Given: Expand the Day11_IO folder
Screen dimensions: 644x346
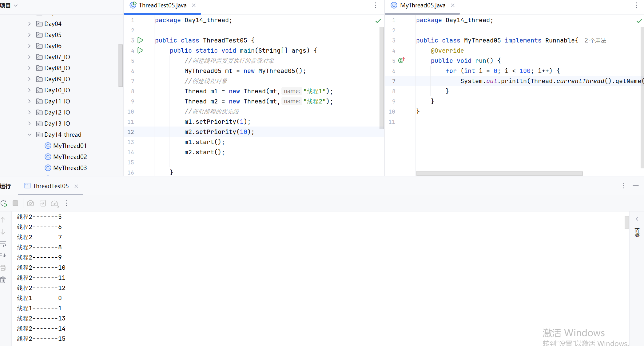Looking at the screenshot, I should [30, 101].
